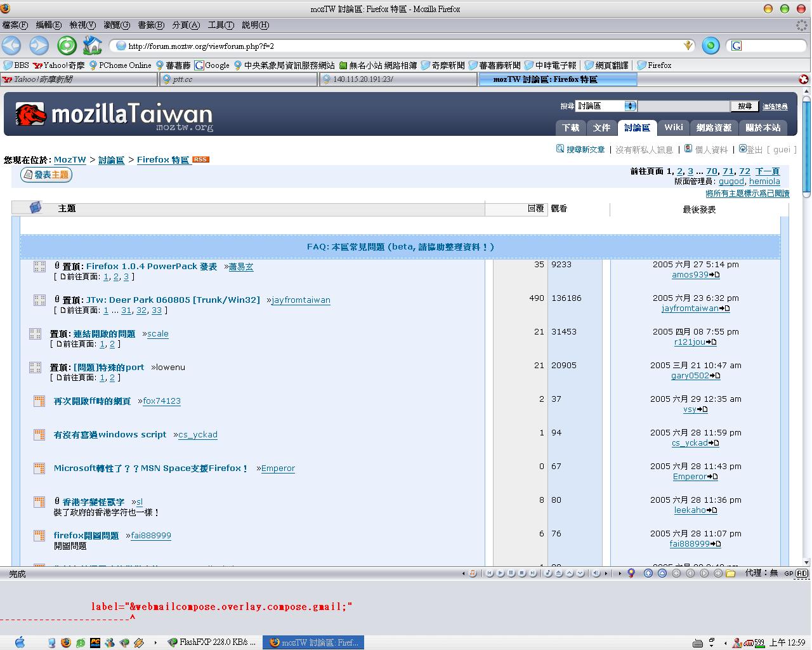The image size is (812, 650).
Task: Click the browser Forward arrow button
Action: [x=39, y=45]
